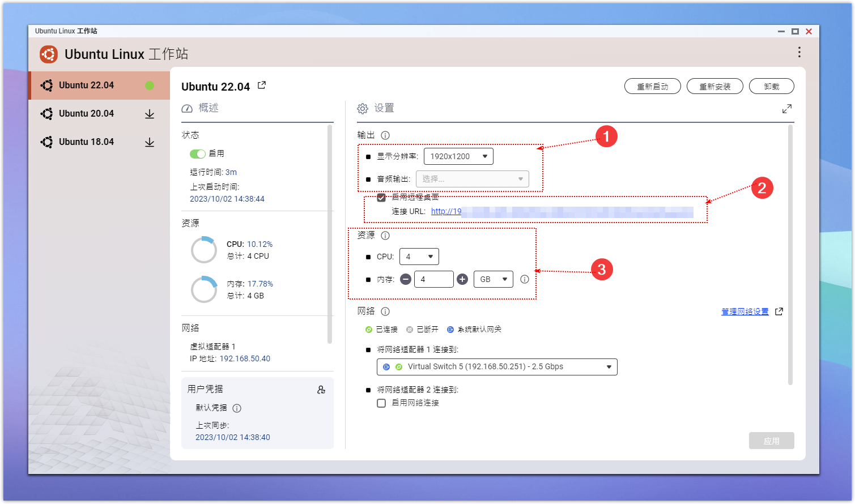This screenshot has width=855, height=504.
Task: Click the 运行时间 3m value
Action: [231, 172]
